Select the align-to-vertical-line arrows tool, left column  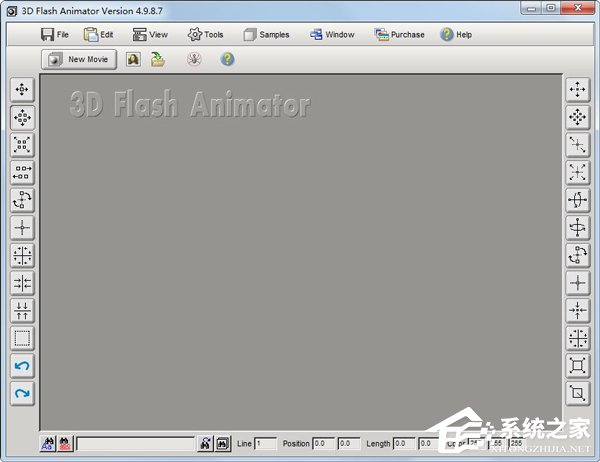[22, 283]
